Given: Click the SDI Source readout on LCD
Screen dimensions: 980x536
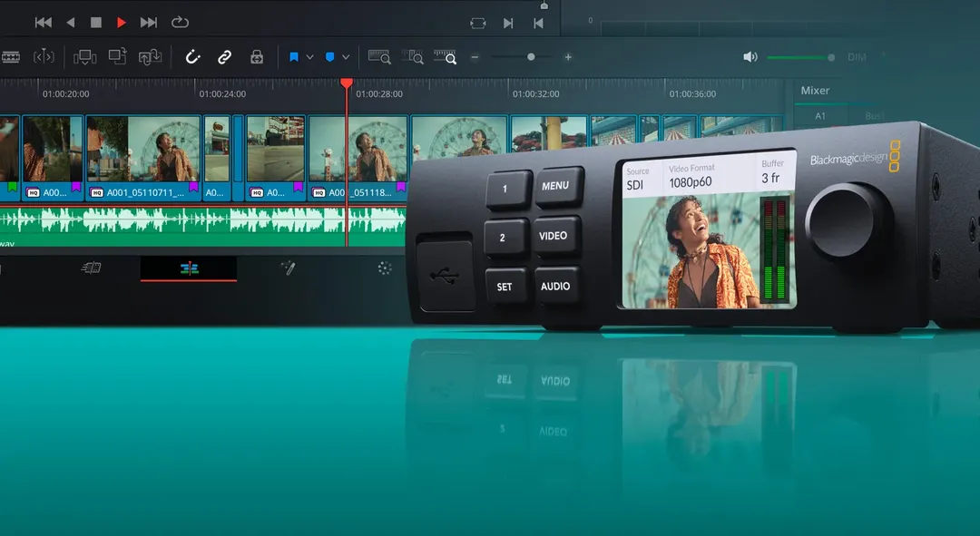Looking at the screenshot, I should (635, 185).
